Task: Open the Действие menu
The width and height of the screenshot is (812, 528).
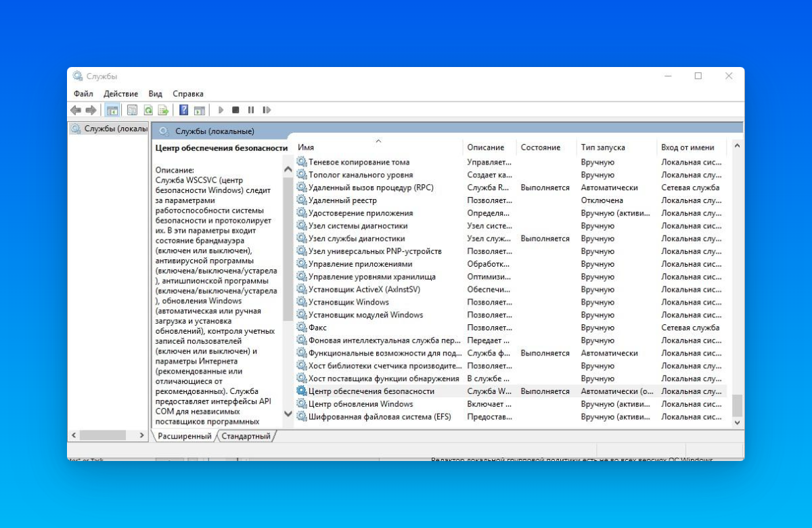Action: pyautogui.click(x=121, y=94)
